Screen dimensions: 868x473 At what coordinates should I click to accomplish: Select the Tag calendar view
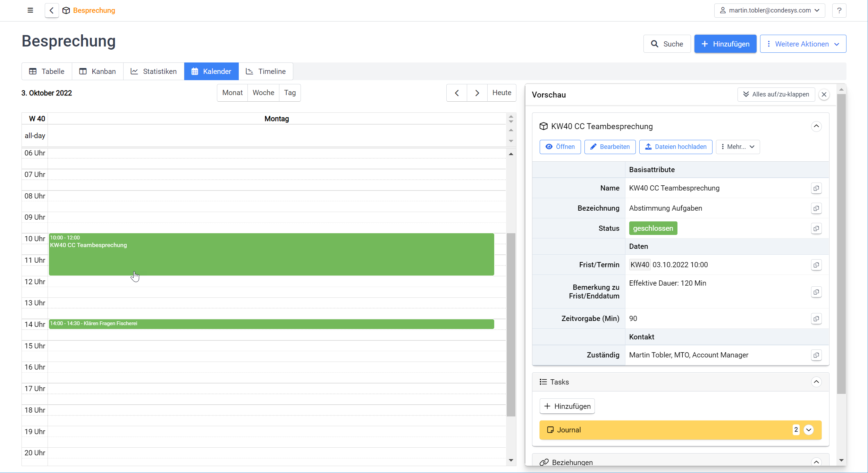point(290,93)
